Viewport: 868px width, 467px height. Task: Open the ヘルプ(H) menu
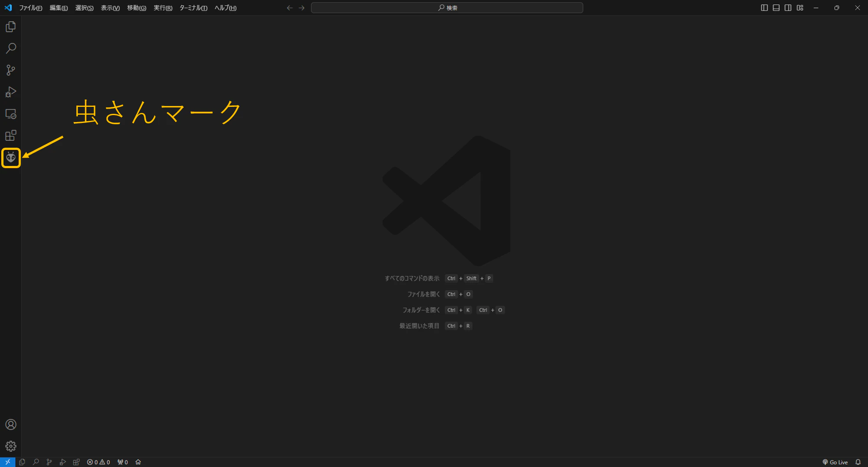225,8
